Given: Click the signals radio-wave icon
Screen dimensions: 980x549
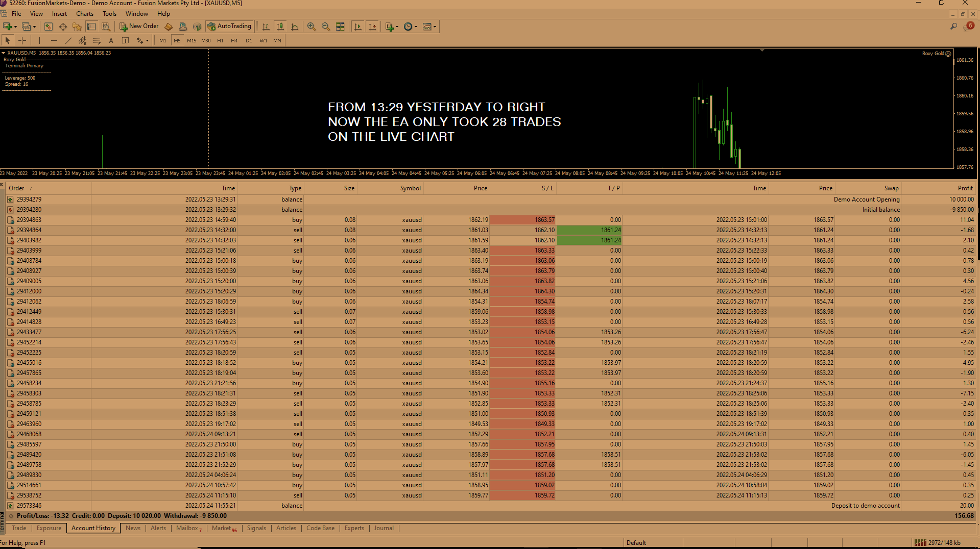Looking at the screenshot, I should click(197, 27).
